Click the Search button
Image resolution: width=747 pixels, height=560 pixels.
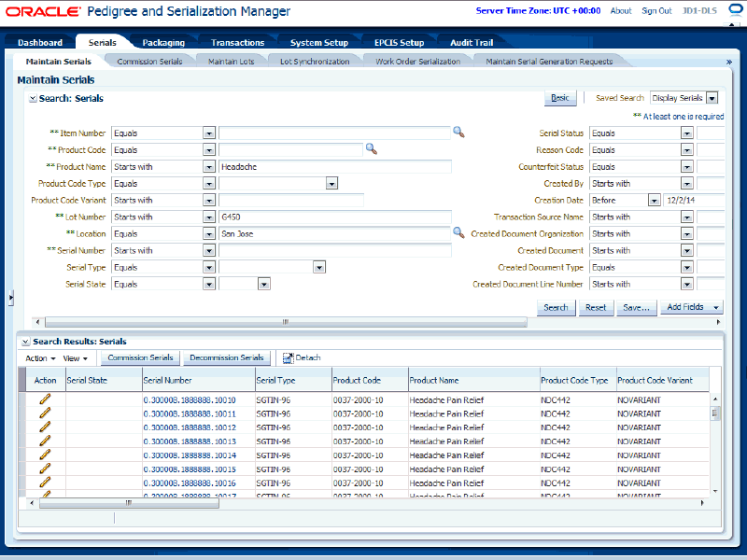[556, 308]
